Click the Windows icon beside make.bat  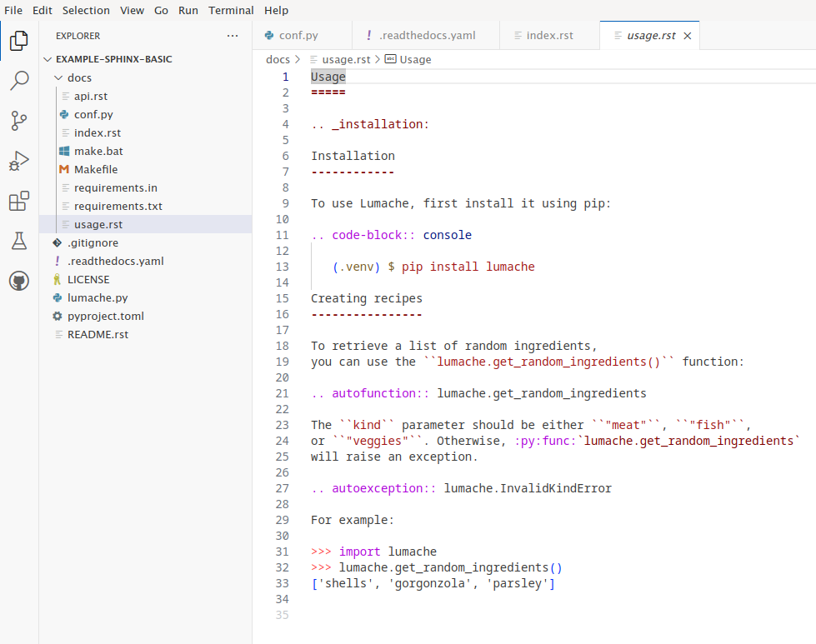(64, 151)
